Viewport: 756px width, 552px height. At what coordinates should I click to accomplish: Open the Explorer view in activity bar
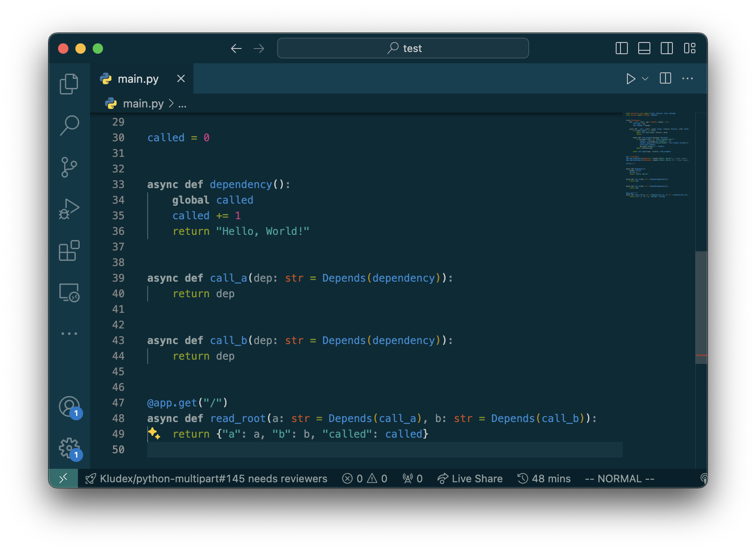coord(69,84)
